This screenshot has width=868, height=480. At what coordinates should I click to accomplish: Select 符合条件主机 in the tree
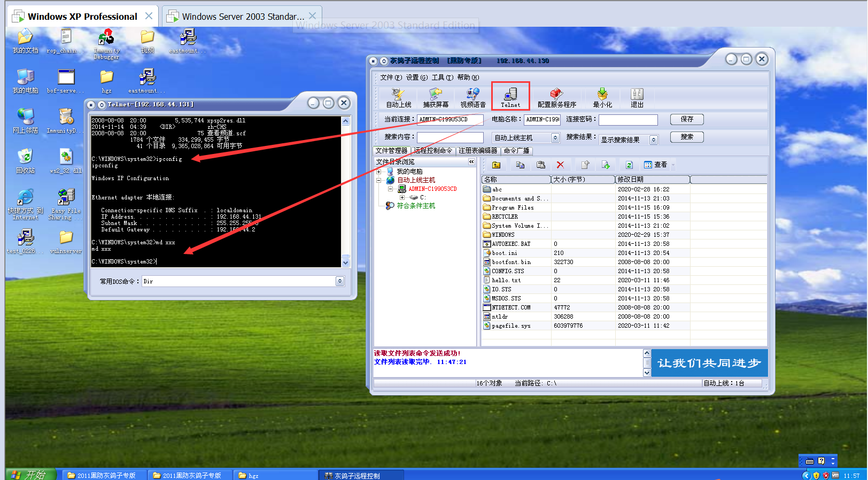(x=416, y=206)
